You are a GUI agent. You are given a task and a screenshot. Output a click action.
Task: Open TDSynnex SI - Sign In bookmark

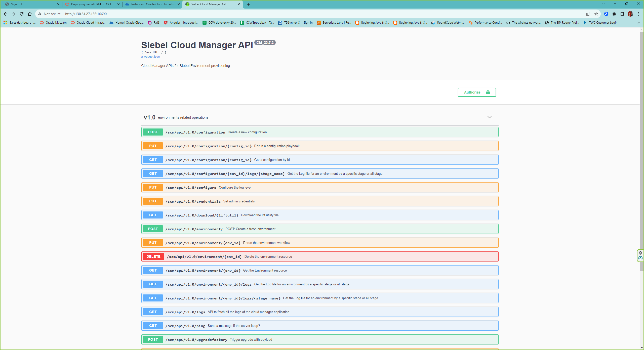[x=295, y=23]
